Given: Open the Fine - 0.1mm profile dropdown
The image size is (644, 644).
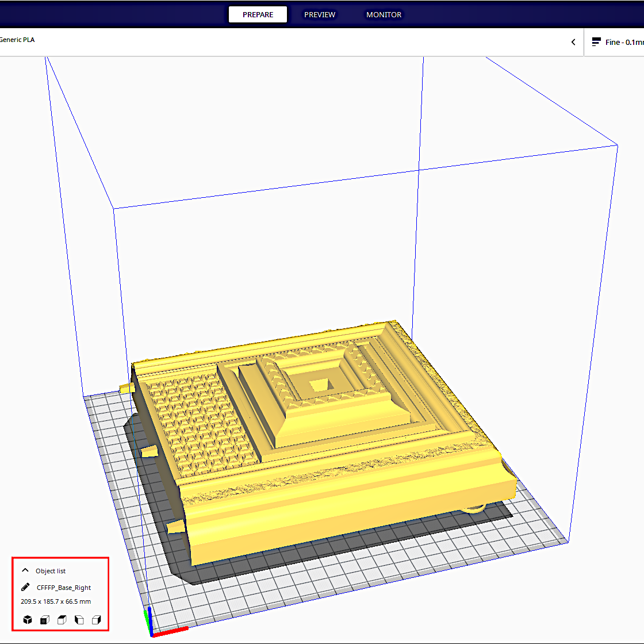Looking at the screenshot, I should 624,42.
